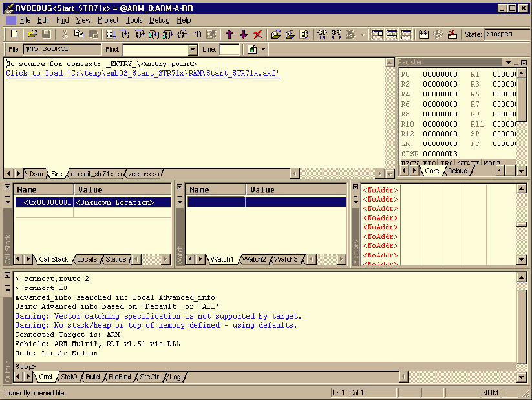Image resolution: width=532 pixels, height=400 pixels.
Task: Open the dropdown arrow next to lock icon
Action: [x=263, y=50]
